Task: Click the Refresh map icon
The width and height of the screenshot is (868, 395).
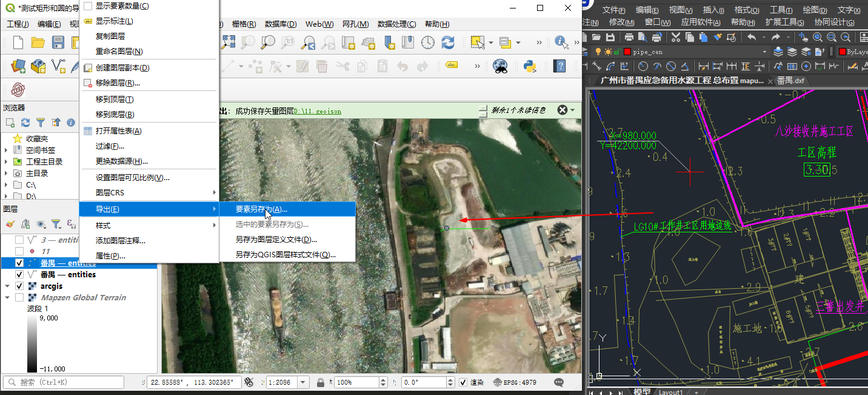Action: click(447, 42)
